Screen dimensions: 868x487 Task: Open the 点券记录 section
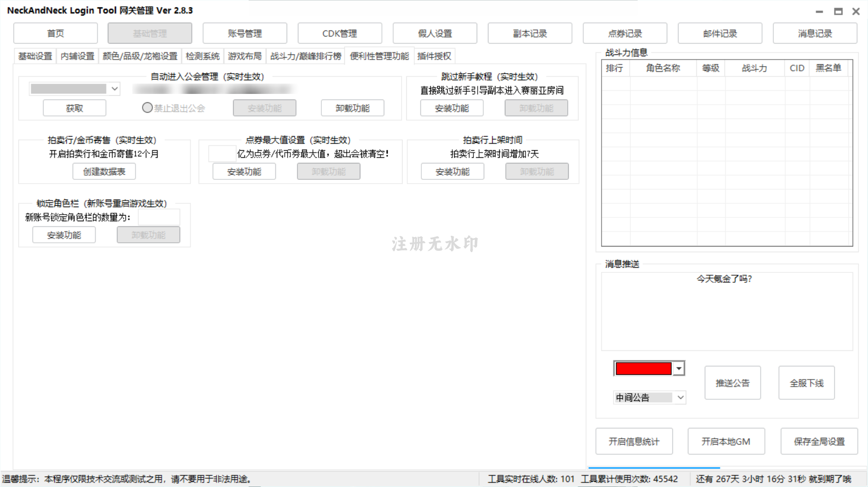click(625, 33)
